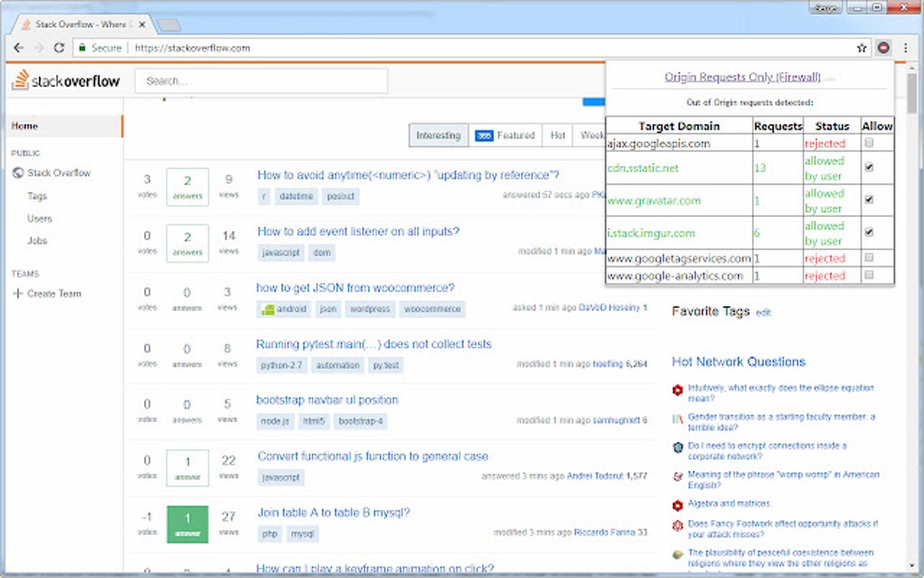Open the Origin Requests Only (Firewall) link
Image resolution: width=924 pixels, height=578 pixels.
[x=743, y=77]
